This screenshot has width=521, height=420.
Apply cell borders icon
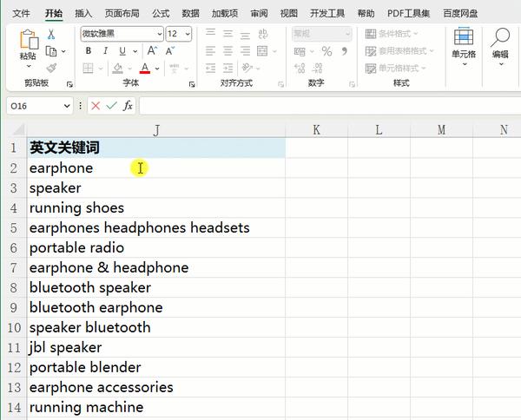pyautogui.click(x=88, y=68)
